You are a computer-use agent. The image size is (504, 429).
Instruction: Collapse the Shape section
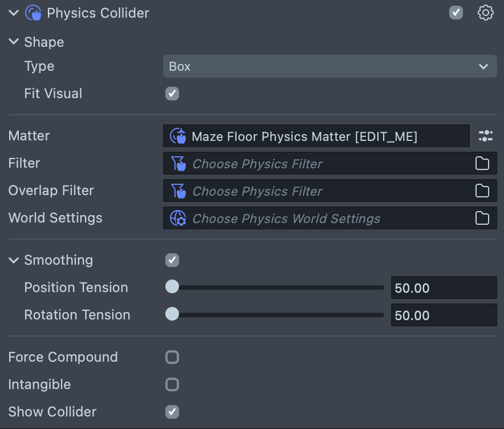pyautogui.click(x=14, y=42)
